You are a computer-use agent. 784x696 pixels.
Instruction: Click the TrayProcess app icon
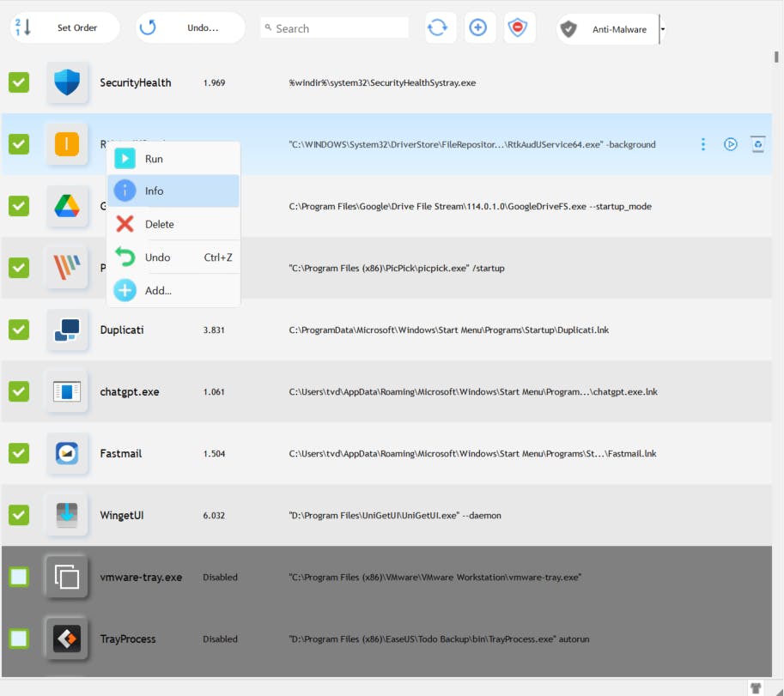(67, 639)
